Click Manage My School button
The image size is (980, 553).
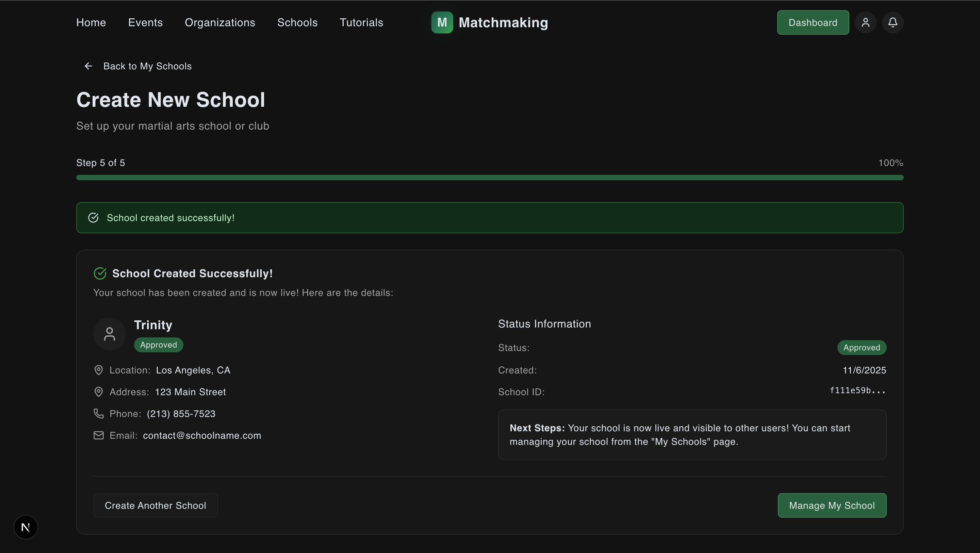pyautogui.click(x=832, y=505)
